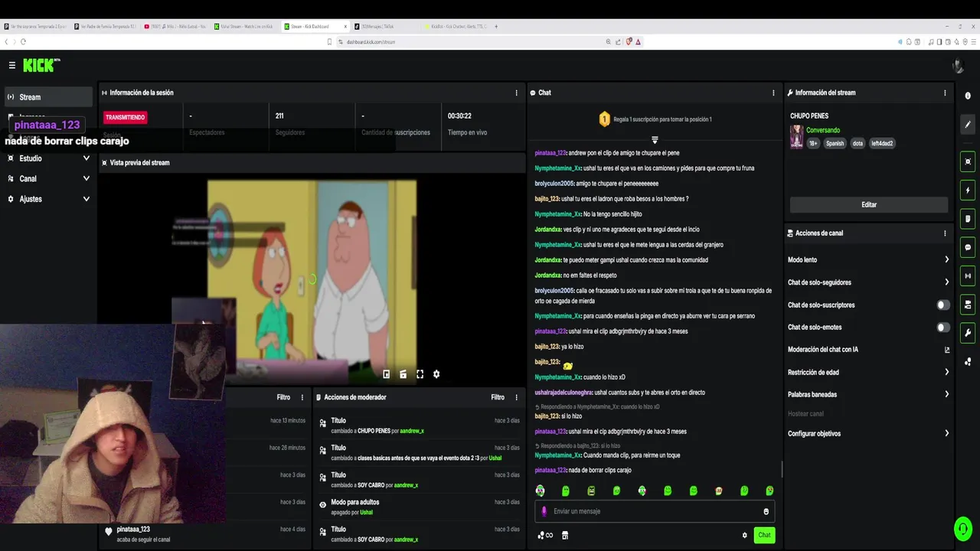Image resolution: width=980 pixels, height=551 pixels.
Task: Open Información del stream three-dot menu
Action: [x=945, y=93]
